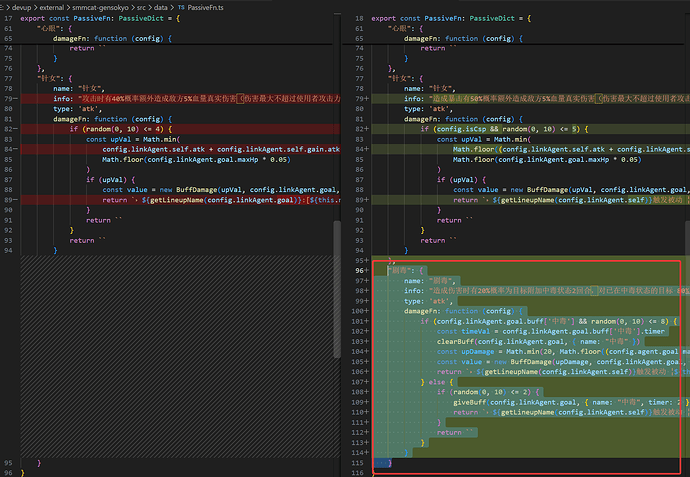Click the added line number '82+'
The width and height of the screenshot is (690, 477).
[362, 129]
